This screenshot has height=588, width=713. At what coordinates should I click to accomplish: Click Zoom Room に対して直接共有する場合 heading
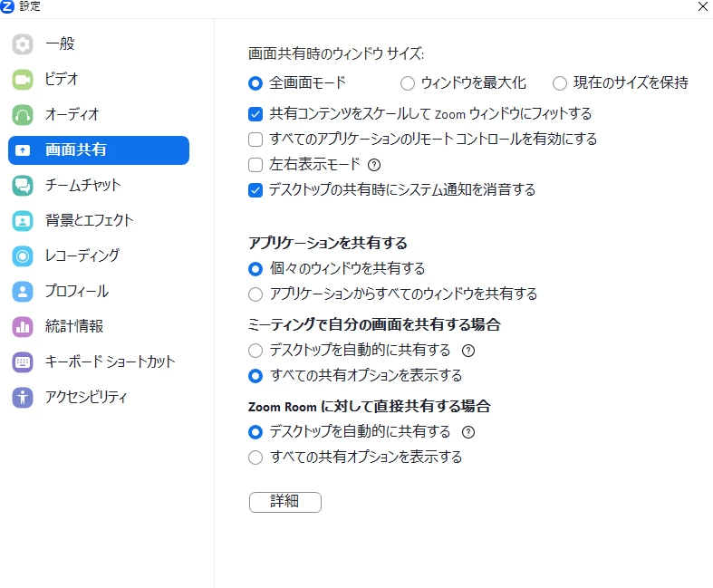[x=370, y=406]
